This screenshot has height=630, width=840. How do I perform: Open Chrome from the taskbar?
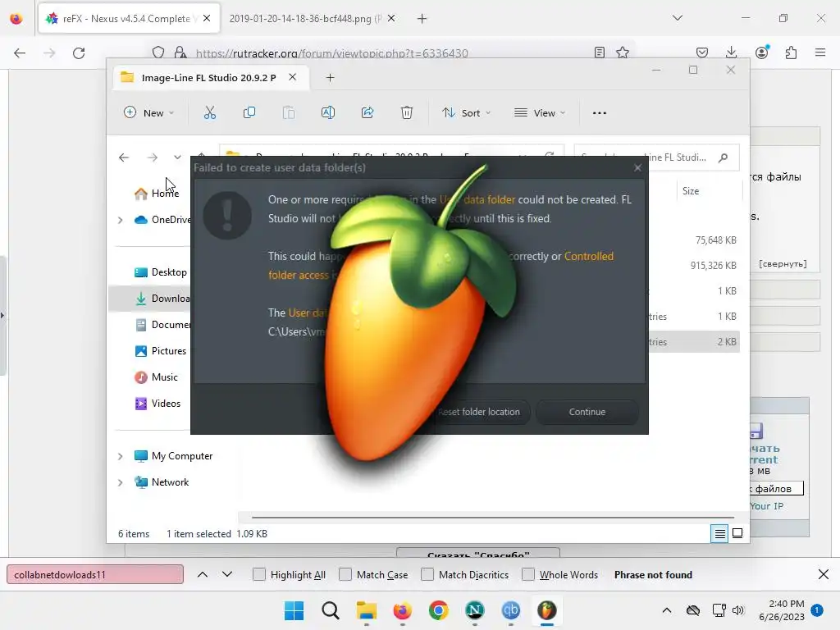[439, 610]
